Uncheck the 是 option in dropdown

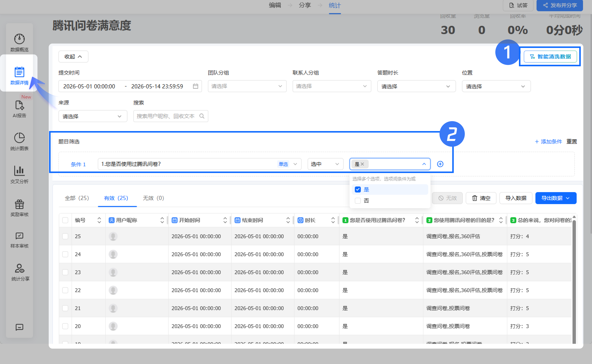pyautogui.click(x=358, y=189)
